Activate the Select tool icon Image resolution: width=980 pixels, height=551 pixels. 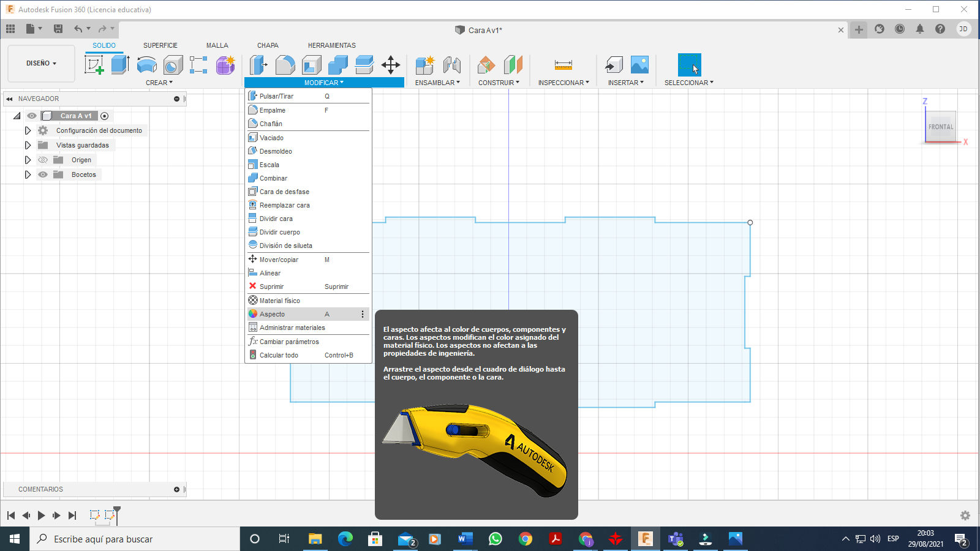tap(690, 65)
